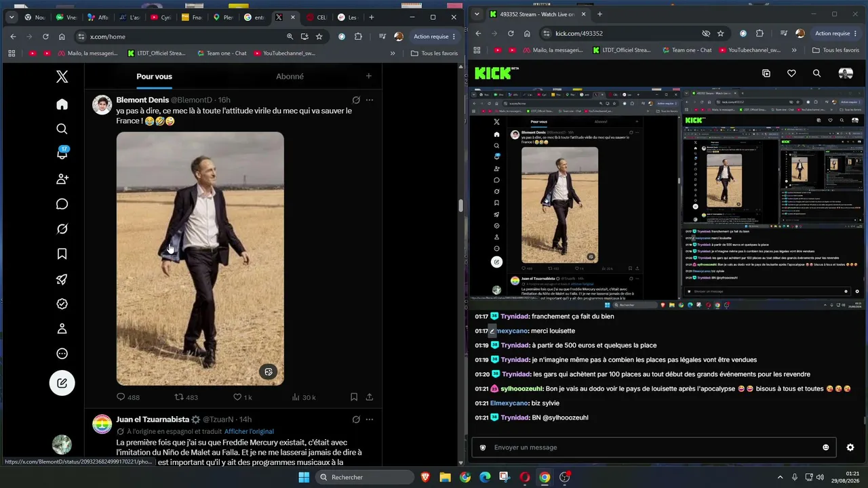Viewport: 868px width, 488px height.
Task: Click Afficher l'original translation link
Action: click(250, 431)
